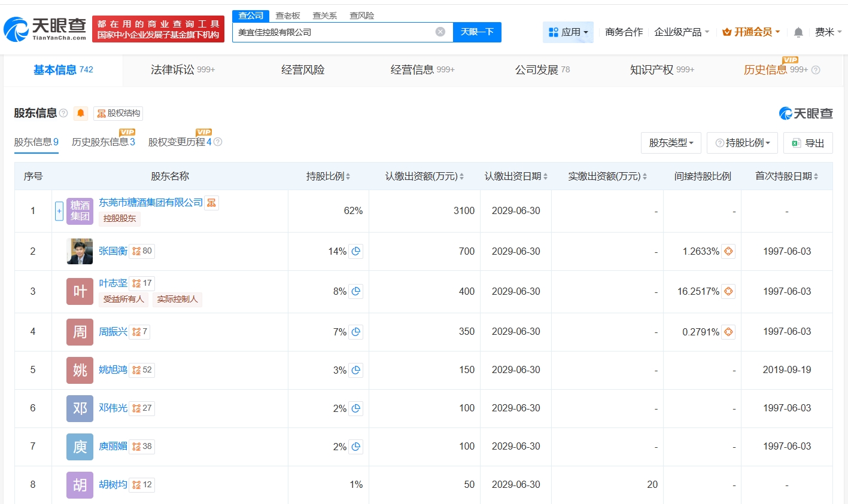
Task: Open 庾丽媚 related companies badge 38
Action: pos(142,447)
